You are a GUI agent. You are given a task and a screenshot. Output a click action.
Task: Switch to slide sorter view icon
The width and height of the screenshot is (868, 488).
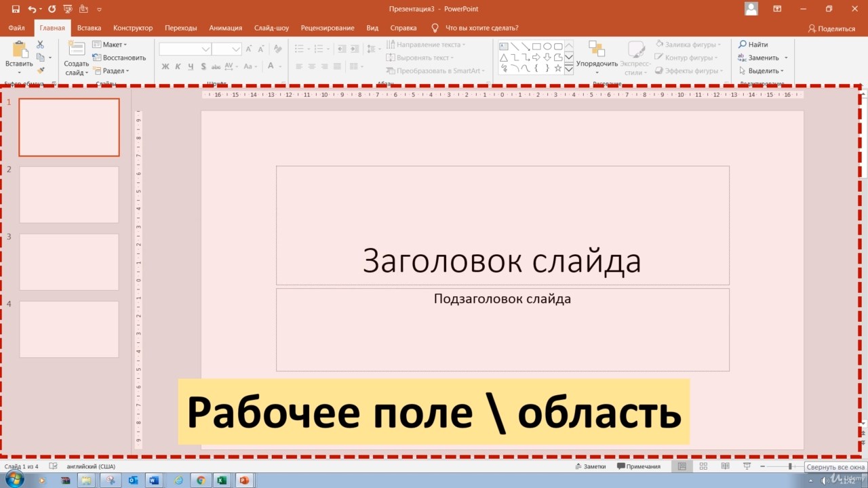pyautogui.click(x=703, y=466)
